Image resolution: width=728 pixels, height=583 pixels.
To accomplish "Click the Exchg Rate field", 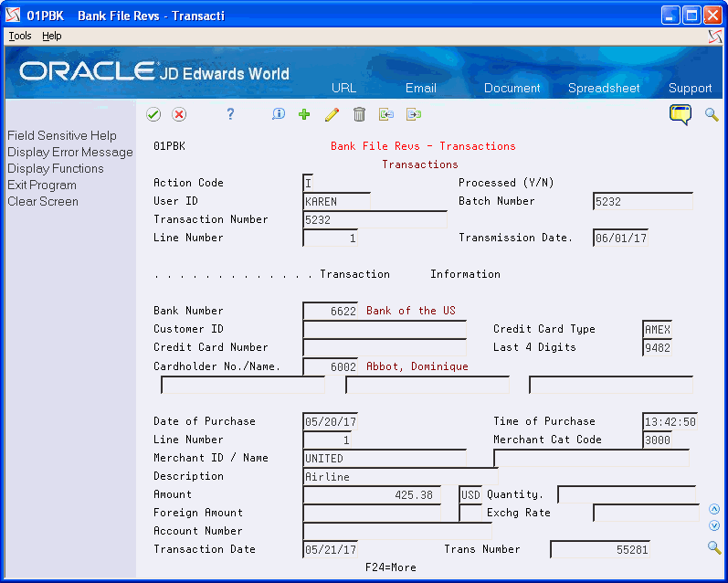I will click(x=646, y=513).
